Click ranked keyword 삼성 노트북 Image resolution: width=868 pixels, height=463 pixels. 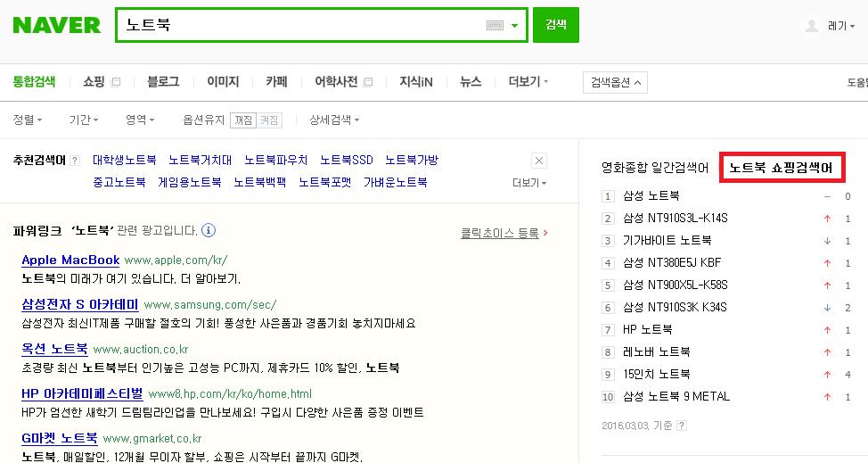pyautogui.click(x=651, y=195)
